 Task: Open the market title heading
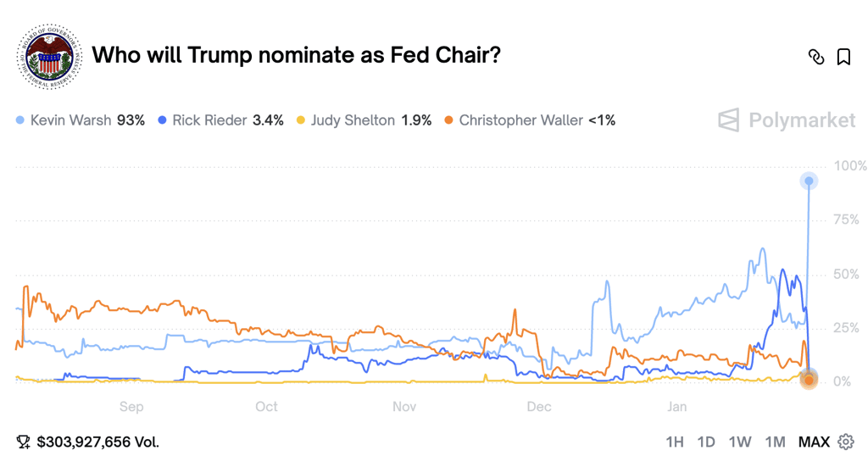[x=296, y=55]
